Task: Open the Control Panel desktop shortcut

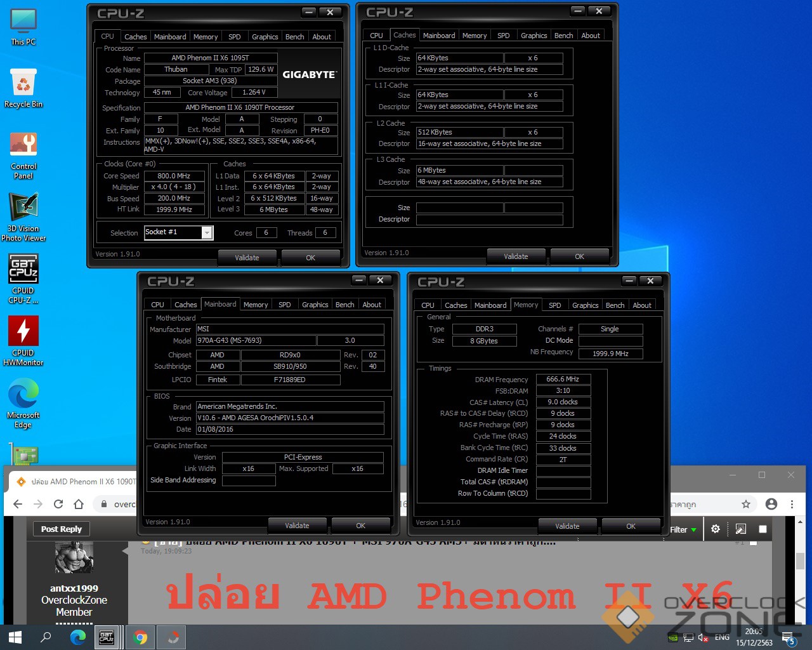Action: pos(23,156)
